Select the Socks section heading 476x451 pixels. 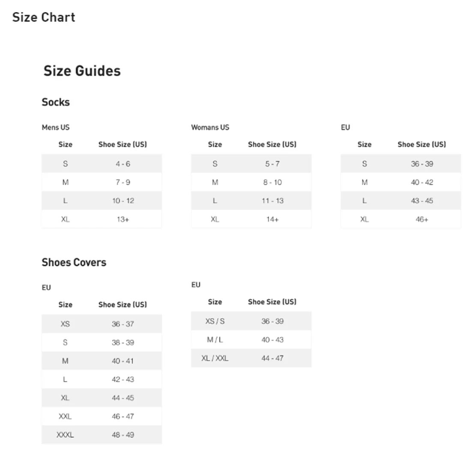56,102
